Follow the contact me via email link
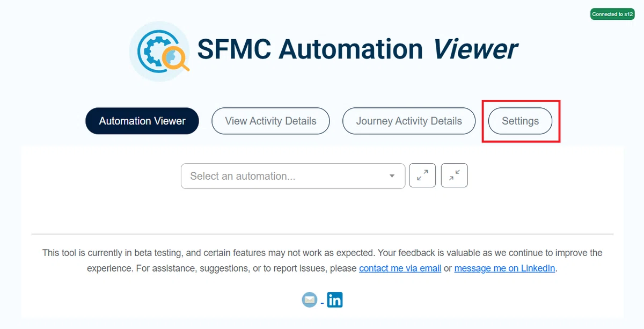 pyautogui.click(x=400, y=268)
